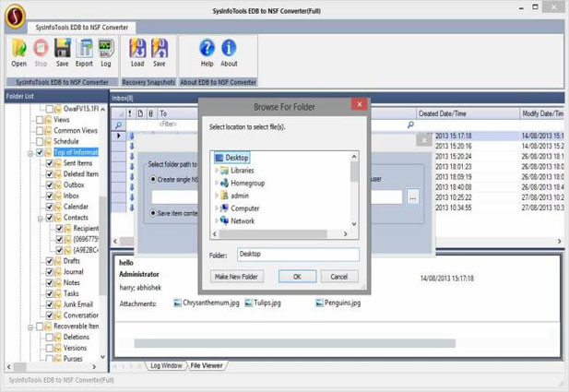Click Make New Folder button

tap(237, 277)
